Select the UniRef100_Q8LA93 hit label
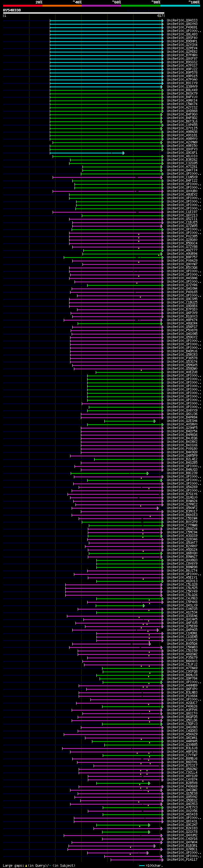 coord(182,35)
